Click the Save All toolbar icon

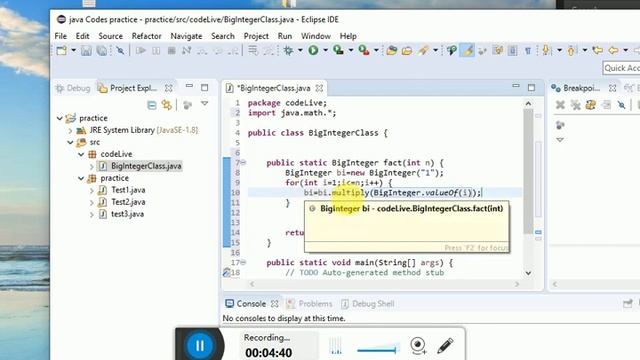pyautogui.click(x=102, y=51)
